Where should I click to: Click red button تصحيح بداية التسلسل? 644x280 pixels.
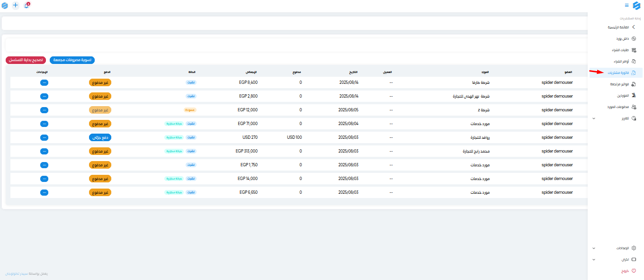[x=26, y=60]
